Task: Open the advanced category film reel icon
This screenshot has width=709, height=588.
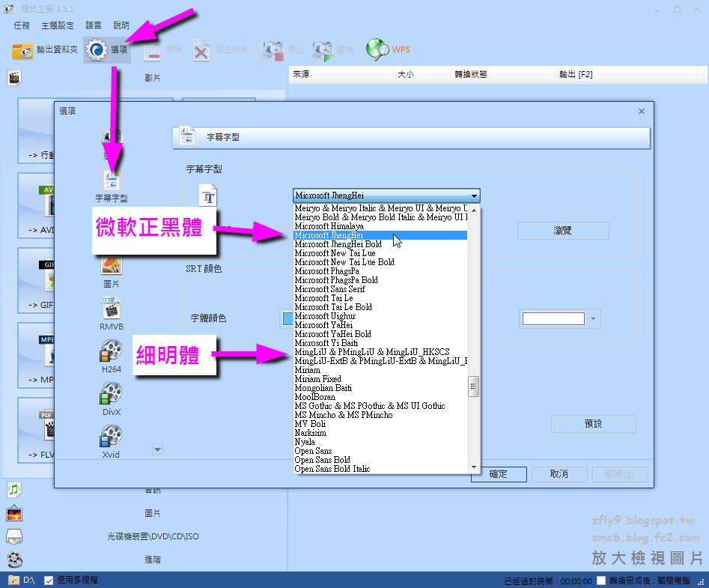Action: tap(14, 560)
